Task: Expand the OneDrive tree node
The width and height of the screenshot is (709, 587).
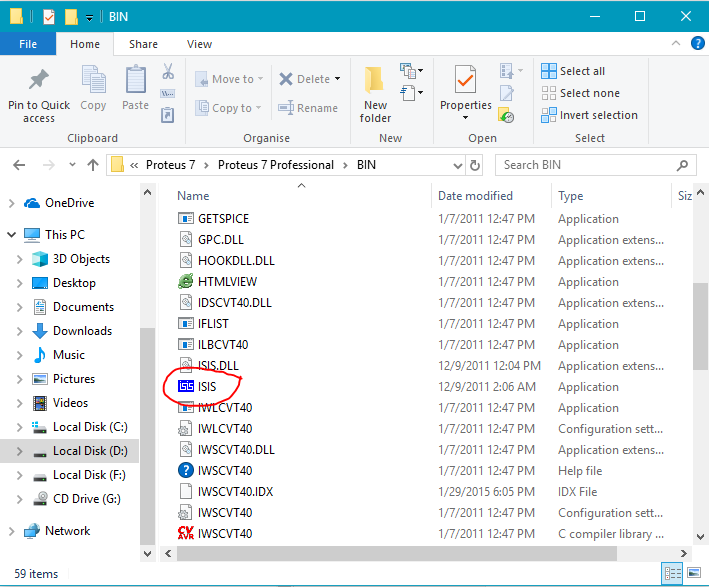Action: click(12, 204)
